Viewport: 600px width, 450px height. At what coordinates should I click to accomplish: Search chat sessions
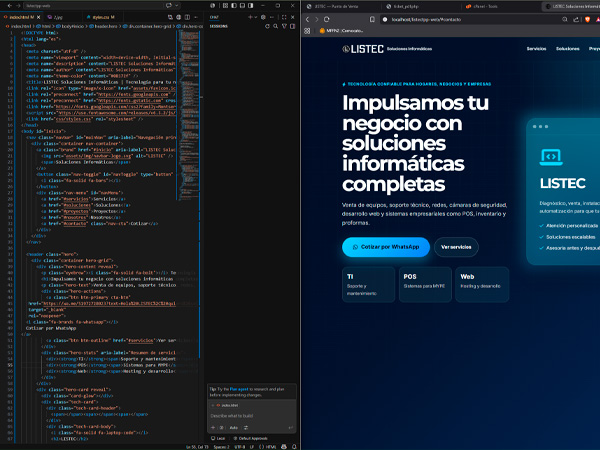point(276,26)
